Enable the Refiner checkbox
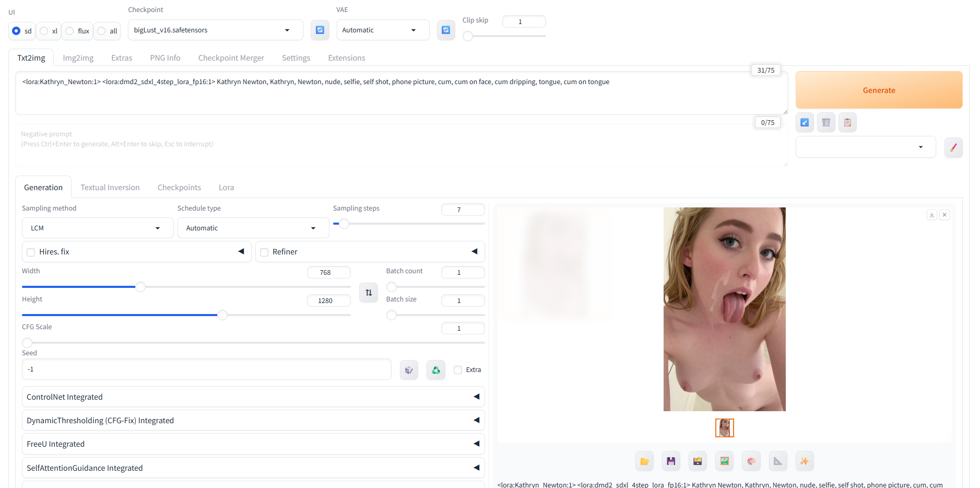 (x=264, y=252)
